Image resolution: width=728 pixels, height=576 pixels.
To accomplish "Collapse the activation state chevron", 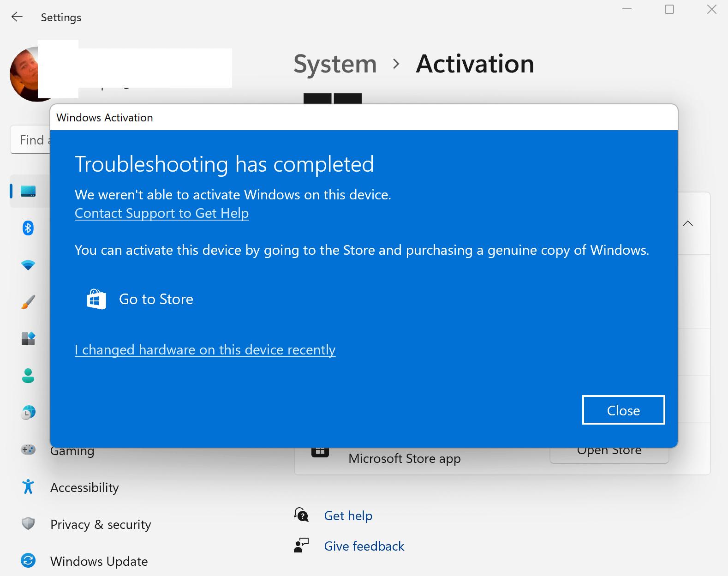I will (688, 223).
